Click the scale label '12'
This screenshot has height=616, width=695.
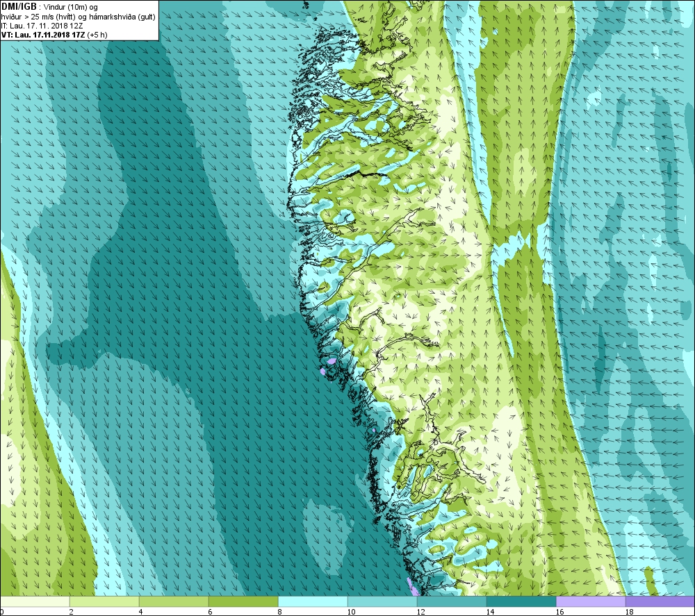tap(420, 612)
